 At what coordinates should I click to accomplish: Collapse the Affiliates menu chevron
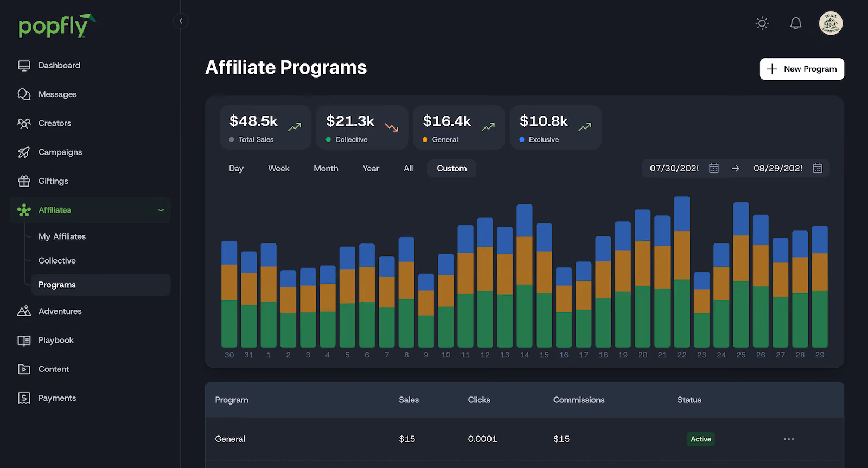161,210
